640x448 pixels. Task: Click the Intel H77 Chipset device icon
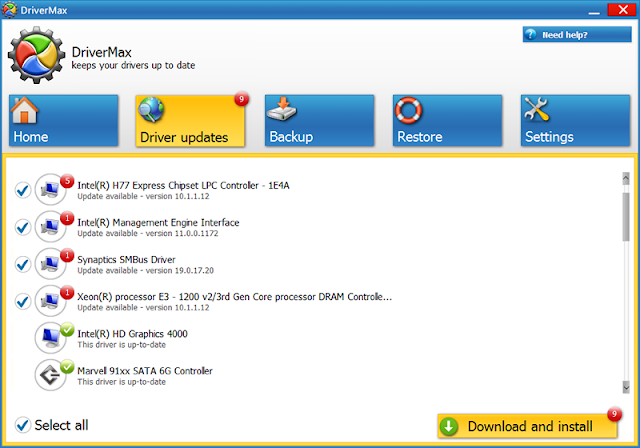[50, 190]
